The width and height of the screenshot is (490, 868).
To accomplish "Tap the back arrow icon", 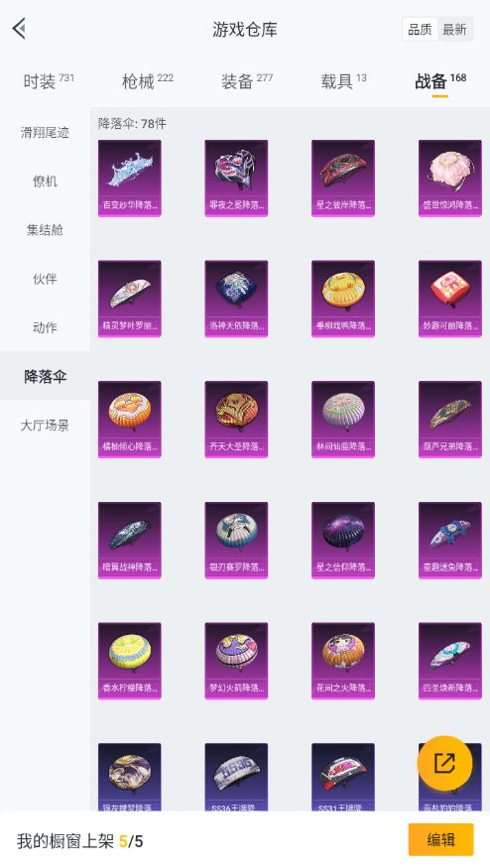I will (20, 29).
